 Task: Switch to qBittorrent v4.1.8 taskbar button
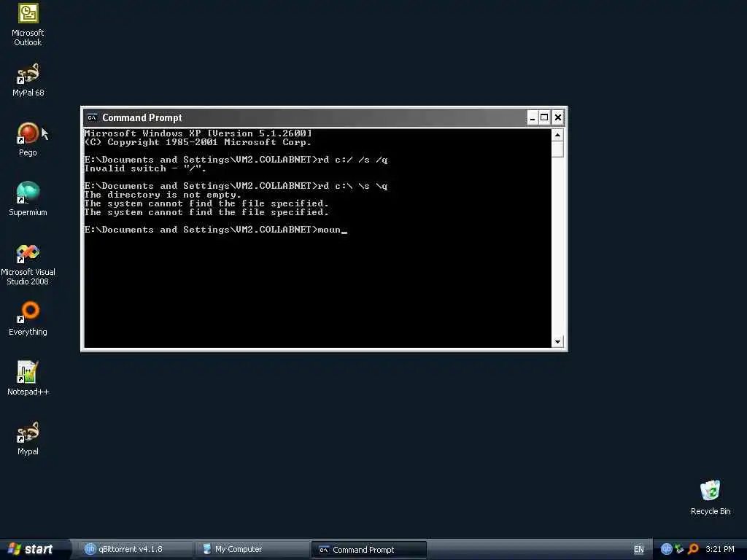[x=136, y=549]
